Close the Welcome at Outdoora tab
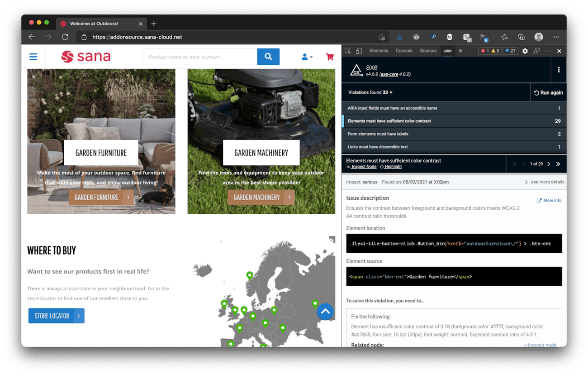The image size is (588, 375). (141, 24)
